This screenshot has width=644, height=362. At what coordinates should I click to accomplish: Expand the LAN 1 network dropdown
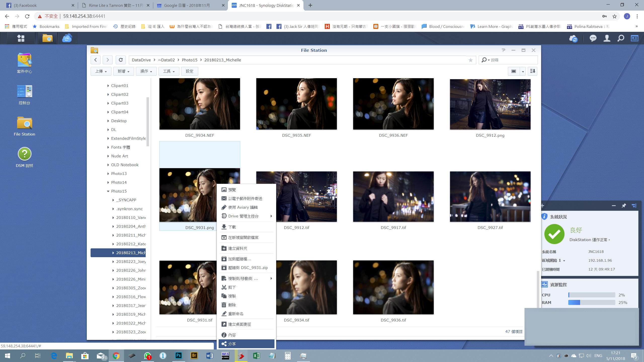pyautogui.click(x=564, y=261)
